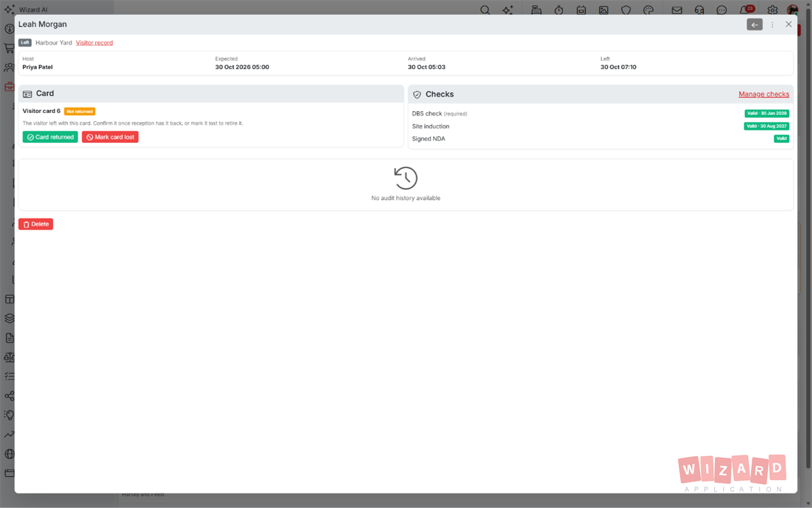Open the mail envelope icon

(677, 10)
